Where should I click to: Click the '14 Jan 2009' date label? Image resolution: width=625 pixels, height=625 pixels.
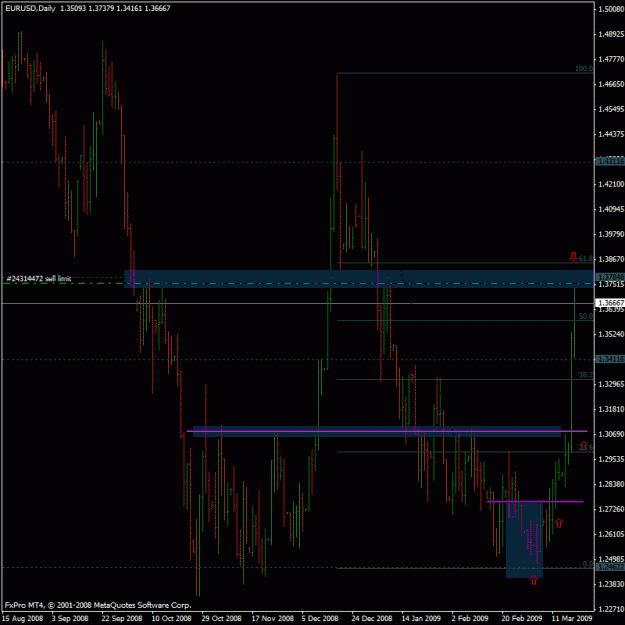[x=421, y=618]
